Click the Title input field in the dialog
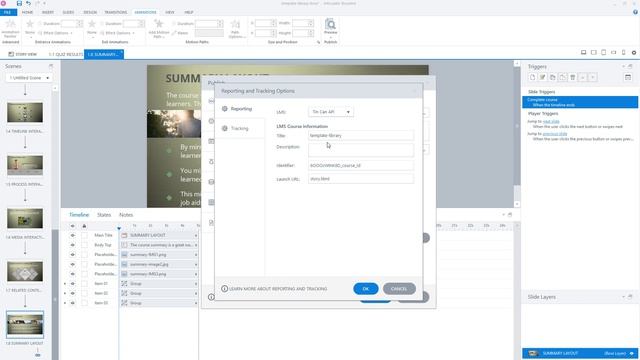Screen dimensions: 640x360 (361, 136)
